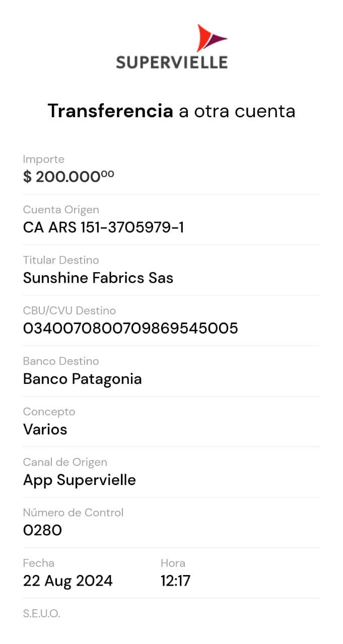Select the Varios concept value
This screenshot has width=343, height=644.
[x=45, y=429]
